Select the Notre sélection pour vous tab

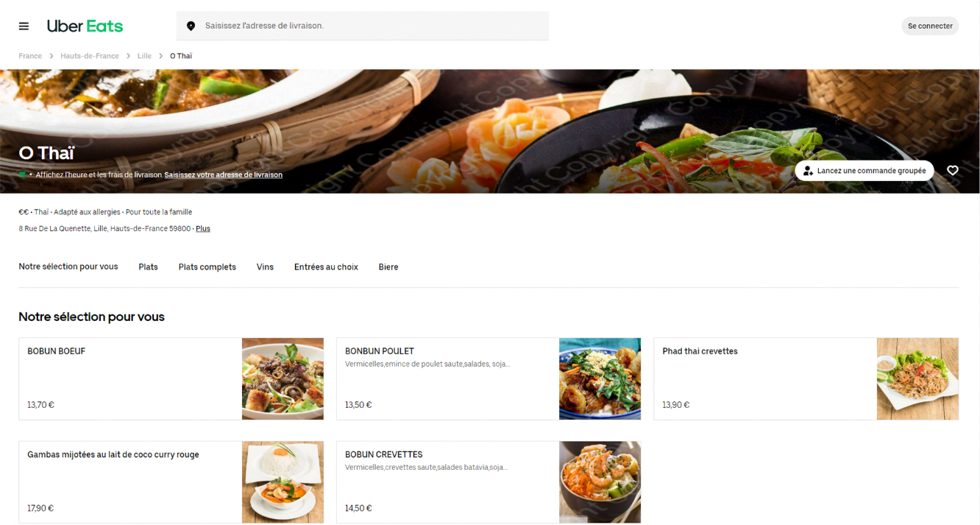(x=68, y=267)
